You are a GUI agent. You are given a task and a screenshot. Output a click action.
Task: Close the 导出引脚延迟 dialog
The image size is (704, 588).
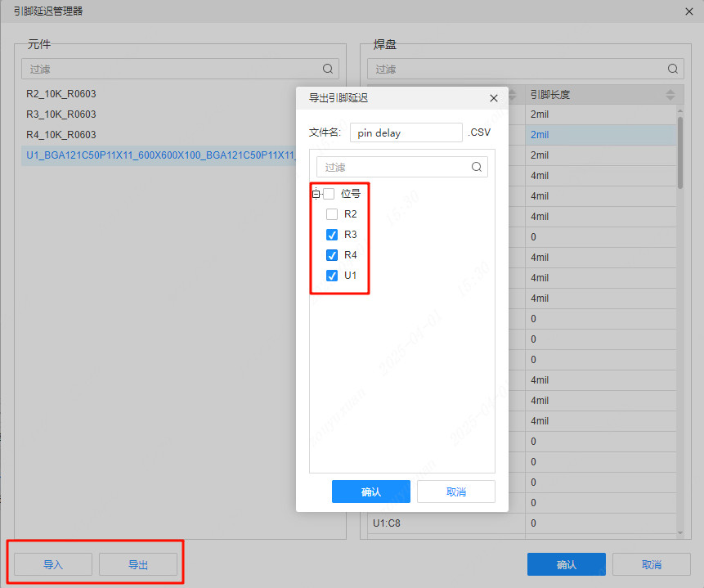click(x=493, y=98)
